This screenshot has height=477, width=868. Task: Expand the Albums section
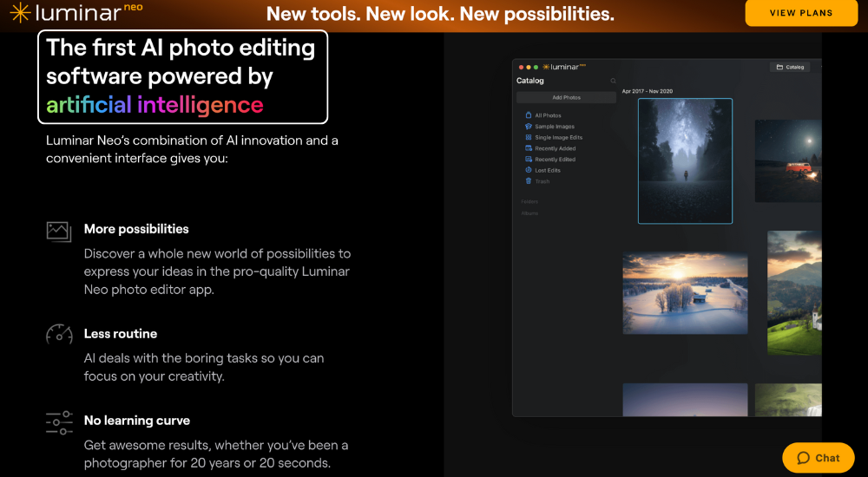tap(529, 213)
